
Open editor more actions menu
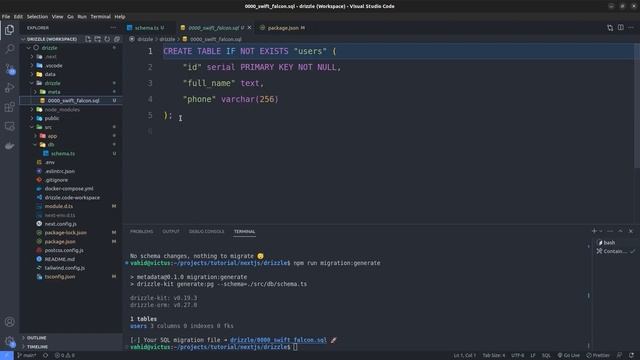click(631, 28)
